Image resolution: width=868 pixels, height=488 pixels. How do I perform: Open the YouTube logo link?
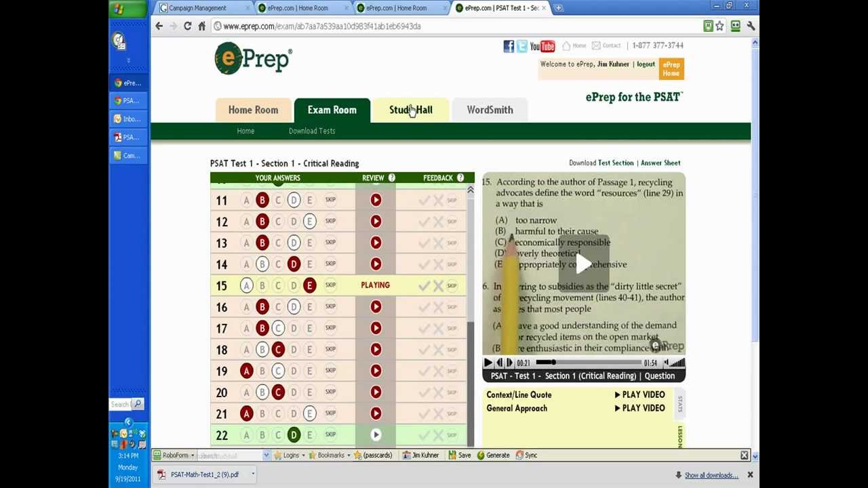tap(542, 46)
